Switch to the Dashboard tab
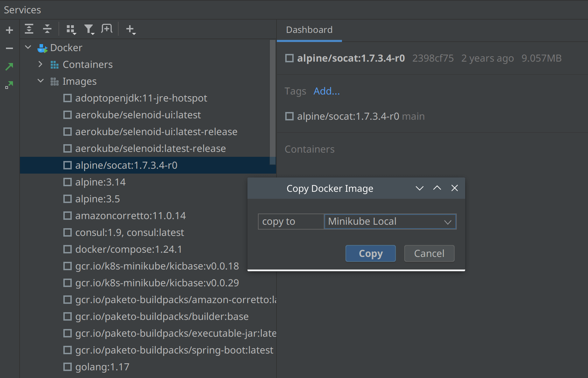The image size is (588, 378). click(309, 30)
